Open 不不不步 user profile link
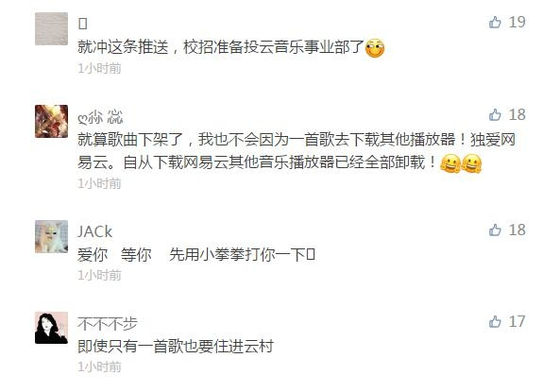560x392 pixels. click(108, 324)
